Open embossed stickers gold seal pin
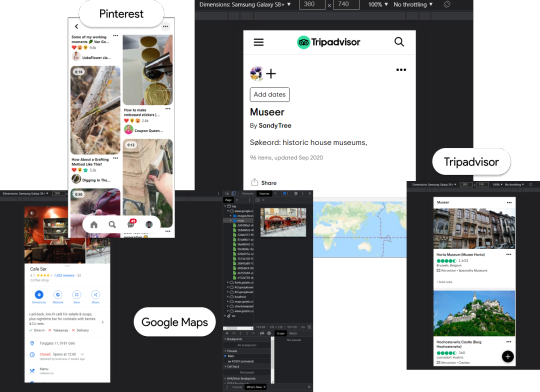This screenshot has height=392, width=540. 148,70
